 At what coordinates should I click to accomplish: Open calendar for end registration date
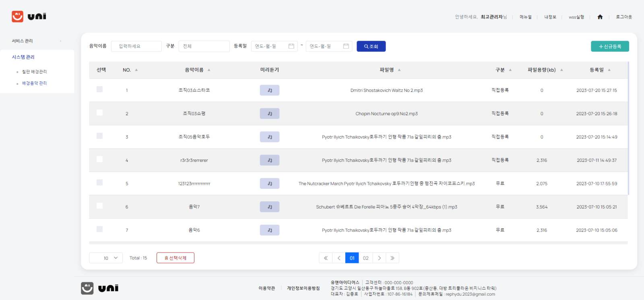(346, 46)
